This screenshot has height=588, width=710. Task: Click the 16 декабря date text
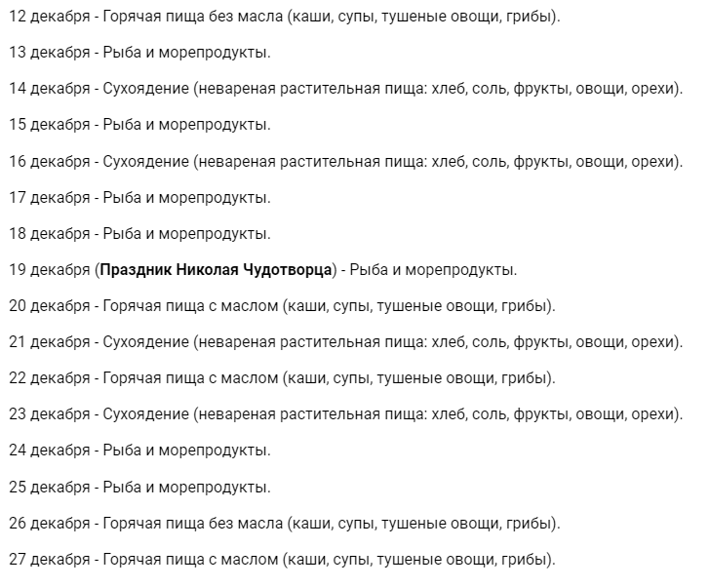50,161
